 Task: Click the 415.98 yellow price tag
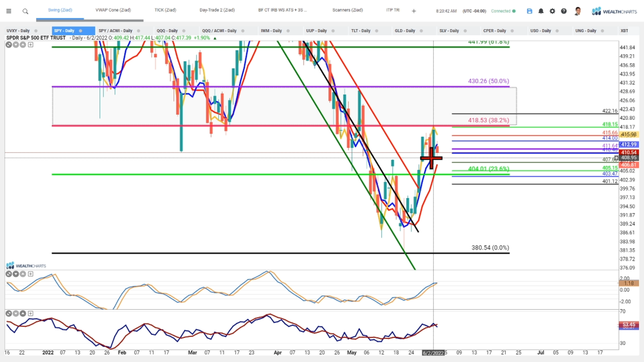tap(629, 134)
